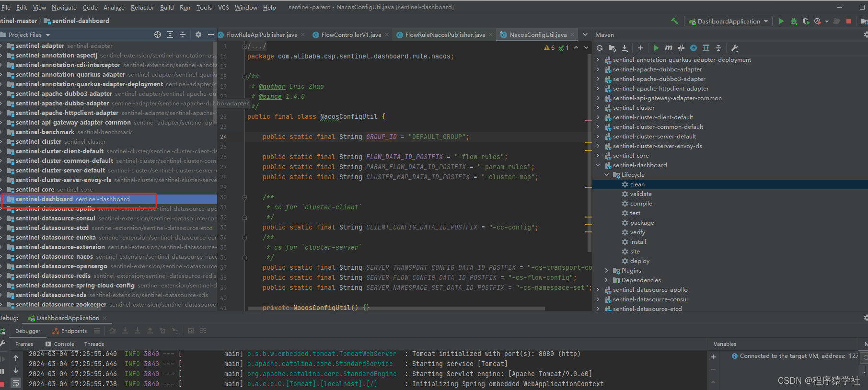Open Project panel gear options

tap(198, 34)
